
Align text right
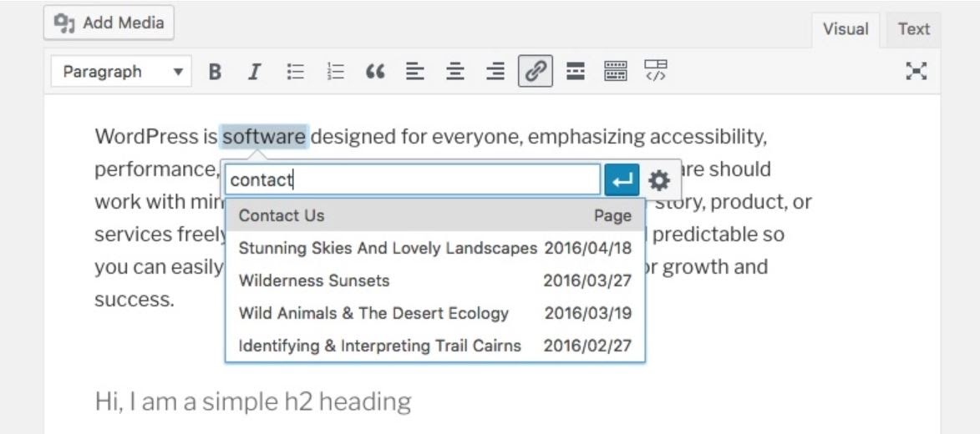coord(495,72)
